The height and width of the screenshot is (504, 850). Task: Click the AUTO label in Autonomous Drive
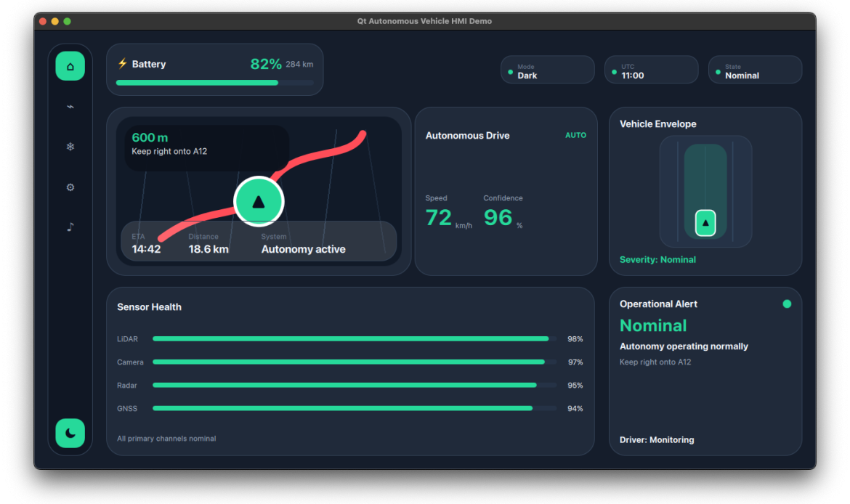575,136
